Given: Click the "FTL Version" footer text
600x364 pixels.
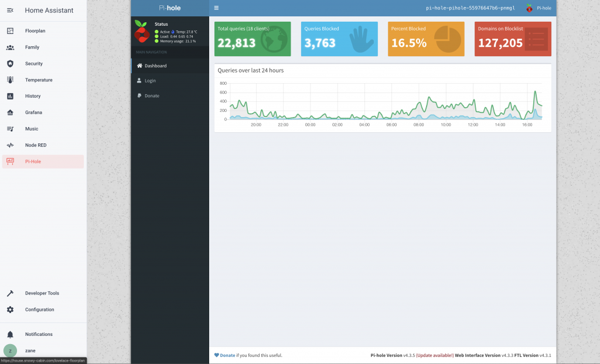Looking at the screenshot, I should (x=526, y=356).
